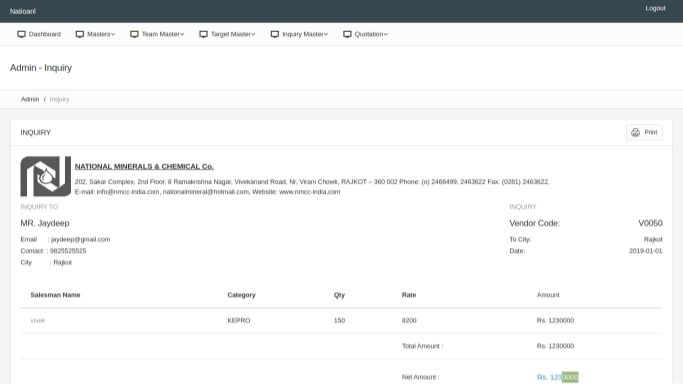Click the contact number 9825525525
The image size is (683, 384).
coord(68,251)
